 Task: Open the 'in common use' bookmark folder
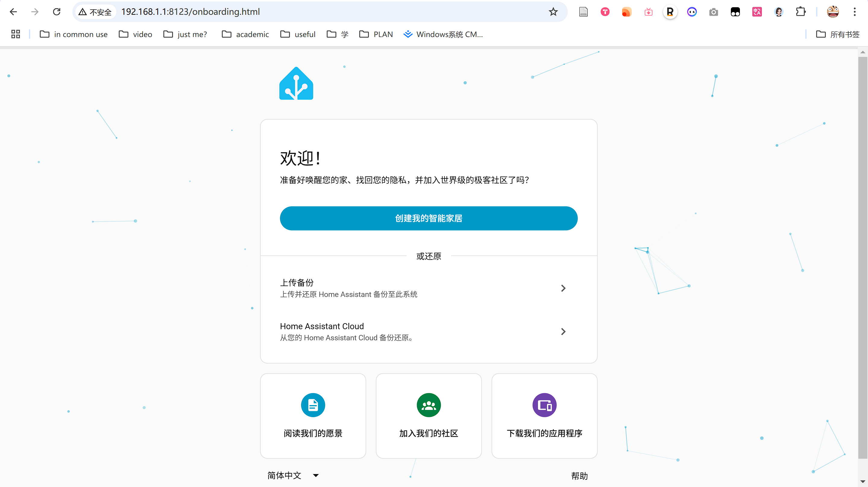[74, 34]
